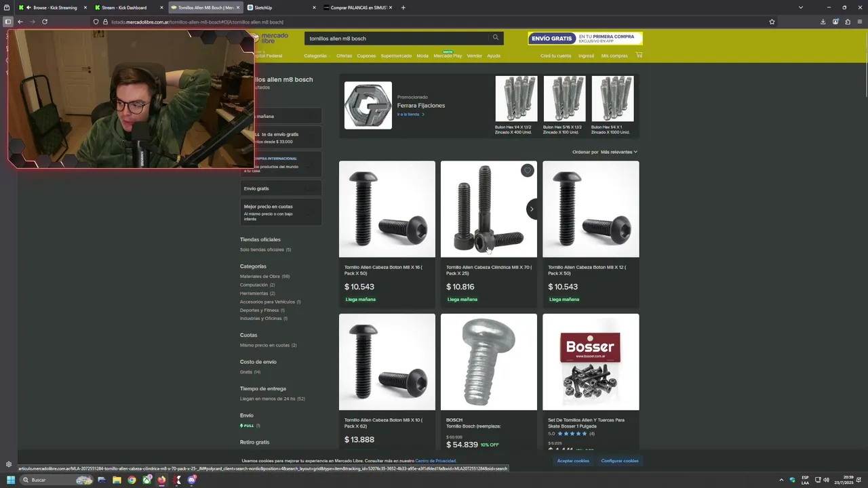This screenshot has width=868, height=488.
Task: Click the search magnifier icon in Mercado Libre
Action: 496,38
